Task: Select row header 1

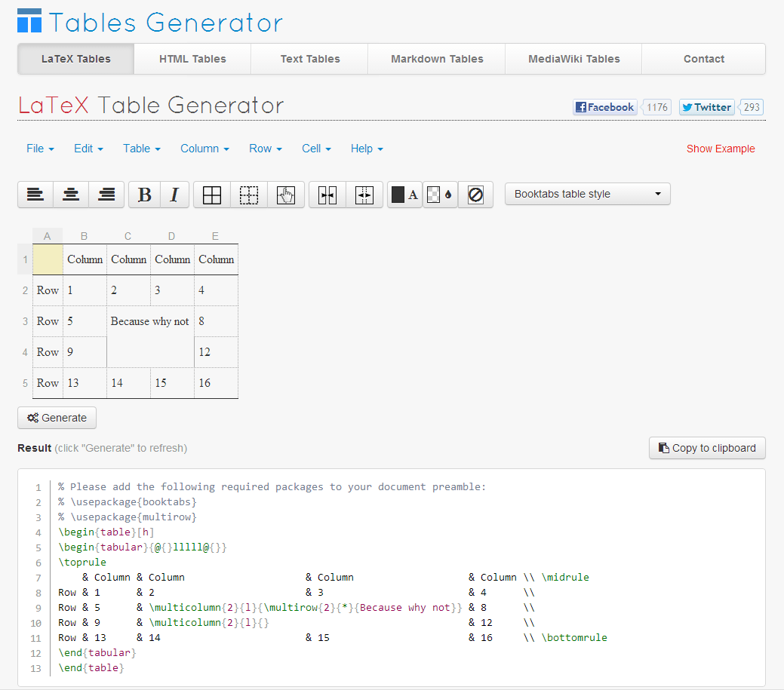Action: pyautogui.click(x=25, y=259)
